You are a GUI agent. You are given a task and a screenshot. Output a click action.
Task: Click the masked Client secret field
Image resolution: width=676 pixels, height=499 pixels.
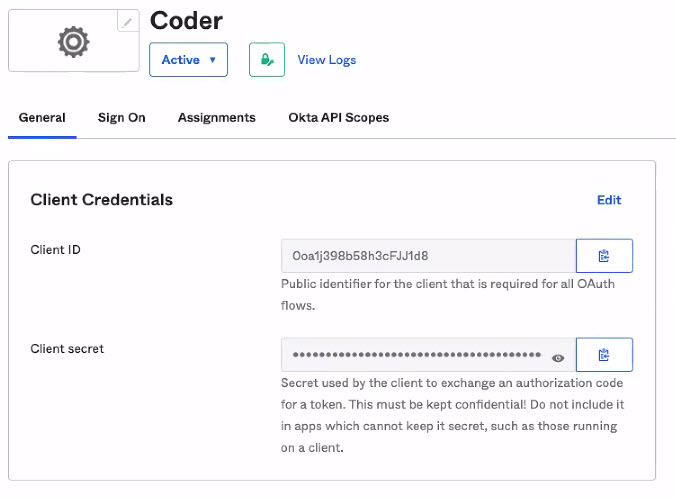(x=429, y=355)
